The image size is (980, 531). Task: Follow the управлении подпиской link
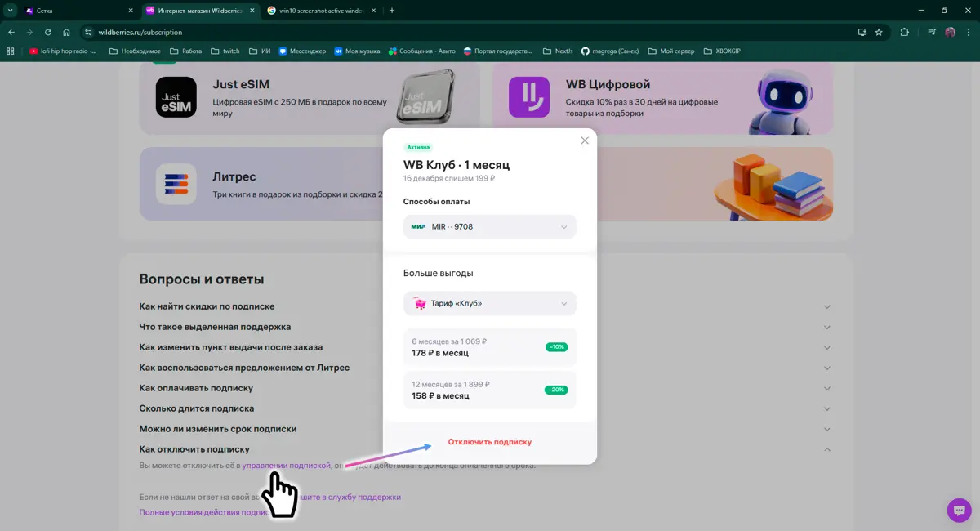pos(287,466)
